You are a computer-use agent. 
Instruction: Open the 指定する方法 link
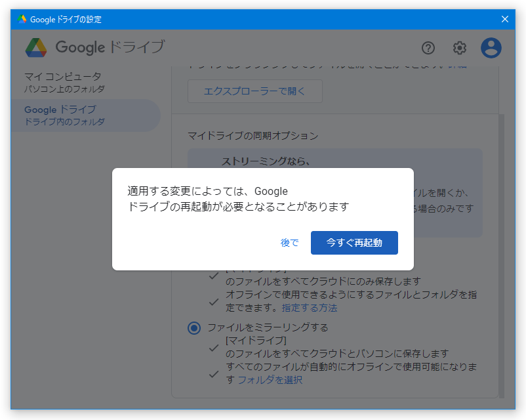[x=310, y=308]
